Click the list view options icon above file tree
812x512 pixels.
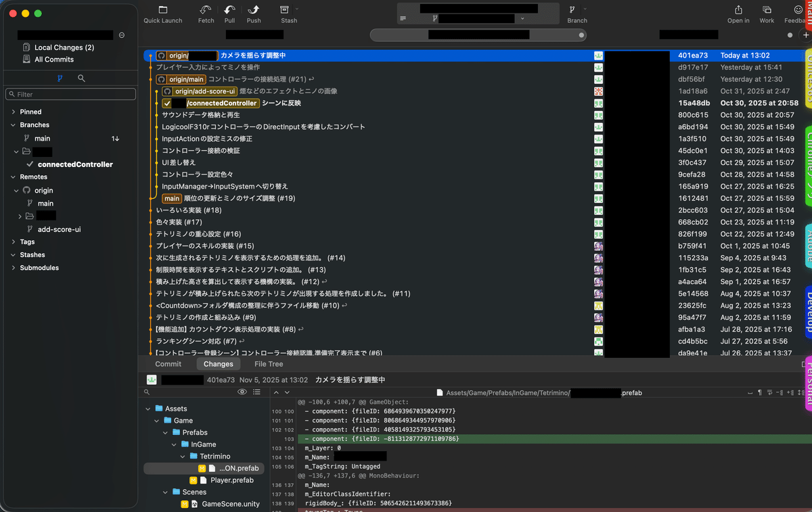256,392
